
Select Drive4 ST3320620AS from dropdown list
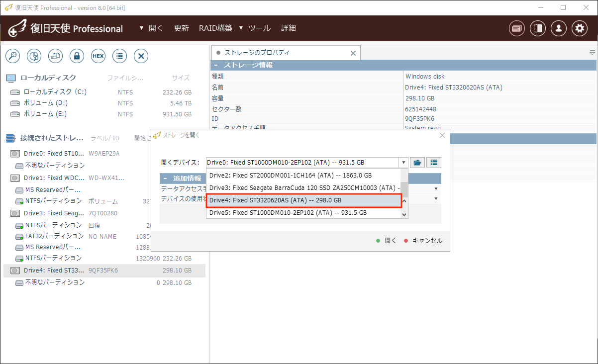(x=303, y=200)
